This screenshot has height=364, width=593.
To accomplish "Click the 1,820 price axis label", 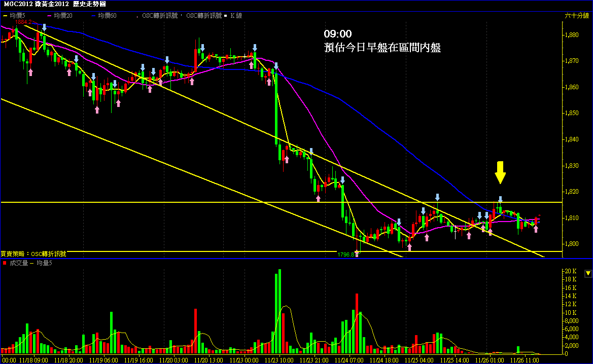I will [571, 192].
